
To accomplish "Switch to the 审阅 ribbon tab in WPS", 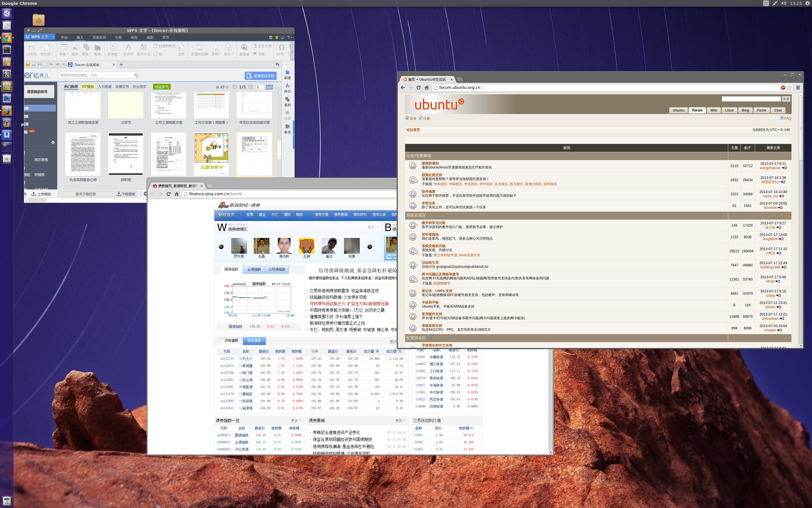I will (134, 37).
